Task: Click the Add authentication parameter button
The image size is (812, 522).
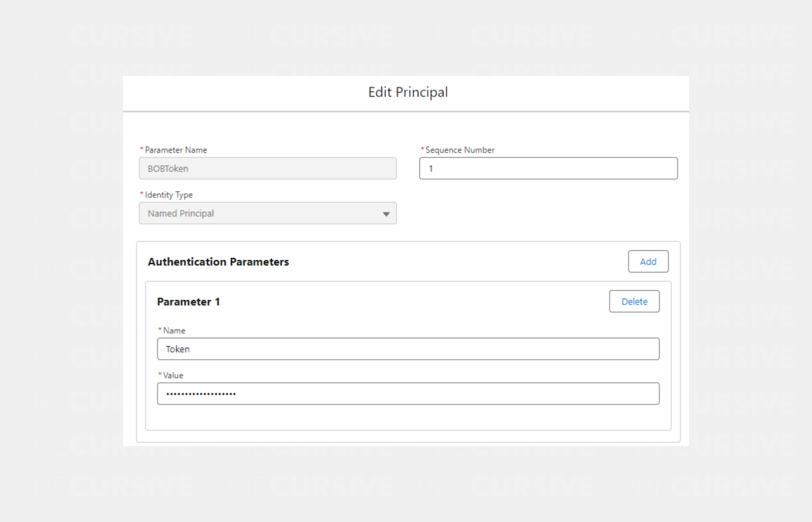Action: point(648,262)
